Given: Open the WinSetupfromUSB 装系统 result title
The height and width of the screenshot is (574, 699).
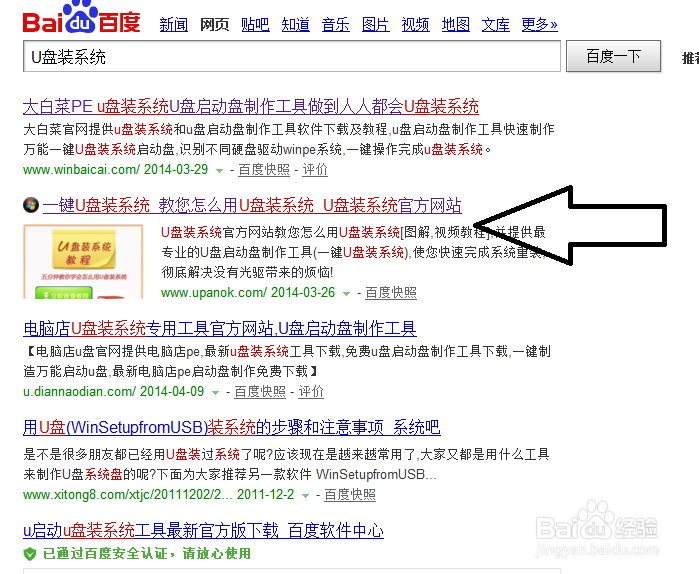Looking at the screenshot, I should pyautogui.click(x=231, y=427).
